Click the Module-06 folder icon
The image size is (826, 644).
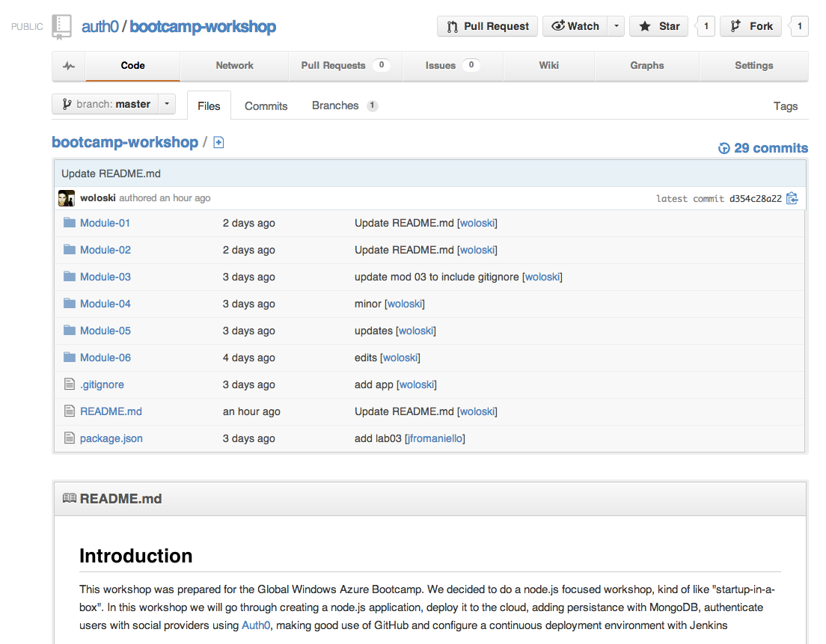coord(70,357)
